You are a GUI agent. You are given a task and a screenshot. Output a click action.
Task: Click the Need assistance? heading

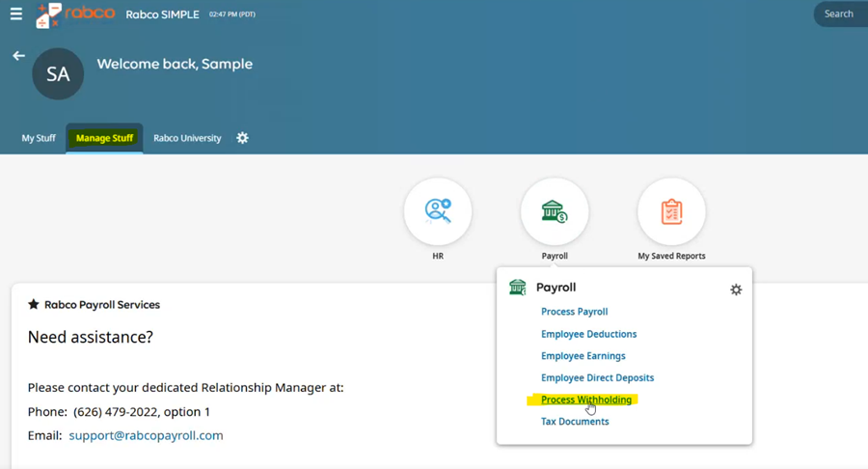click(x=91, y=337)
